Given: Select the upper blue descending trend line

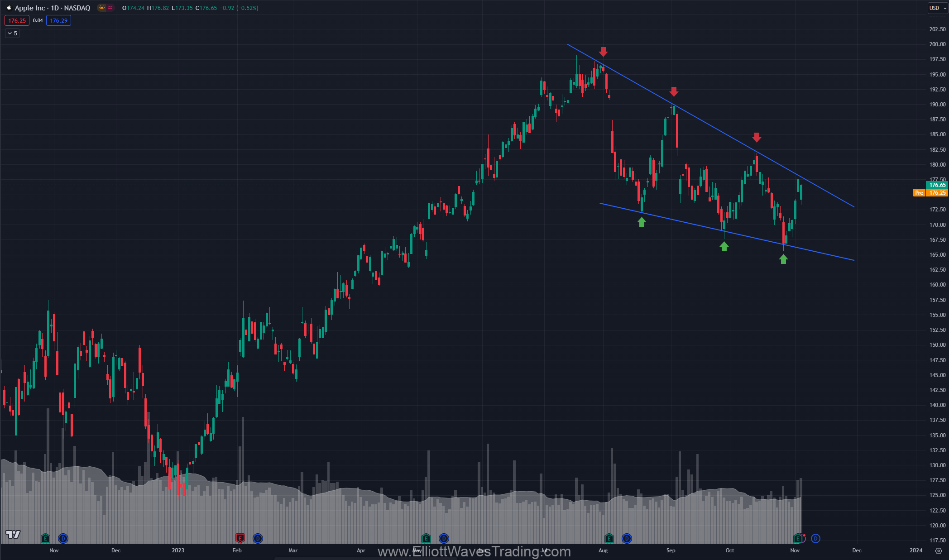Looking at the screenshot, I should [x=710, y=125].
